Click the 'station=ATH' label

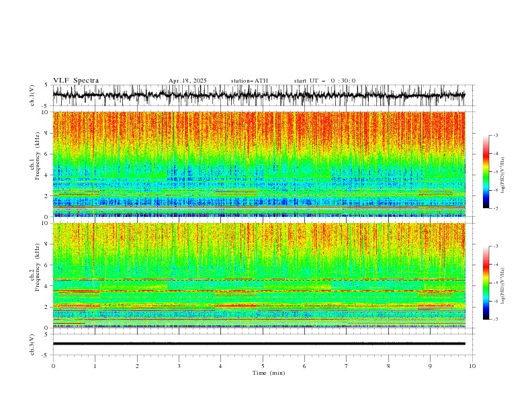click(249, 81)
